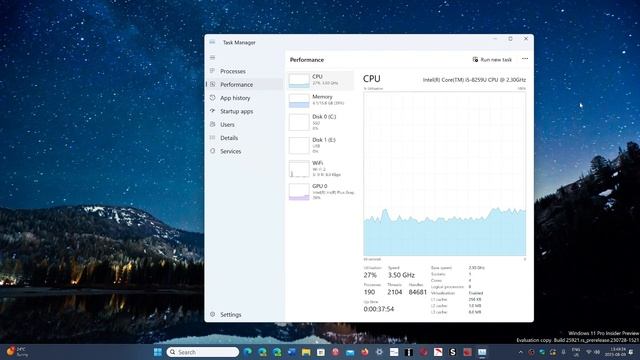
Task: Select the CPU performance item
Action: click(x=320, y=80)
